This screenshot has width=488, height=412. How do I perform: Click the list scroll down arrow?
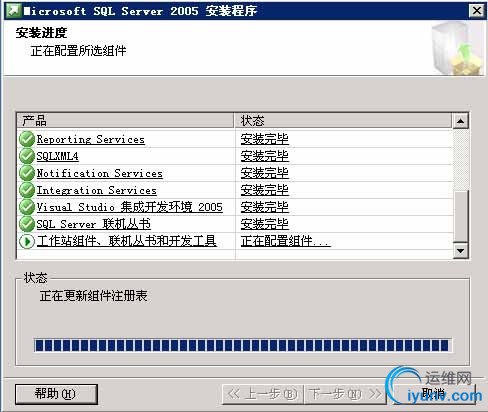(x=460, y=251)
